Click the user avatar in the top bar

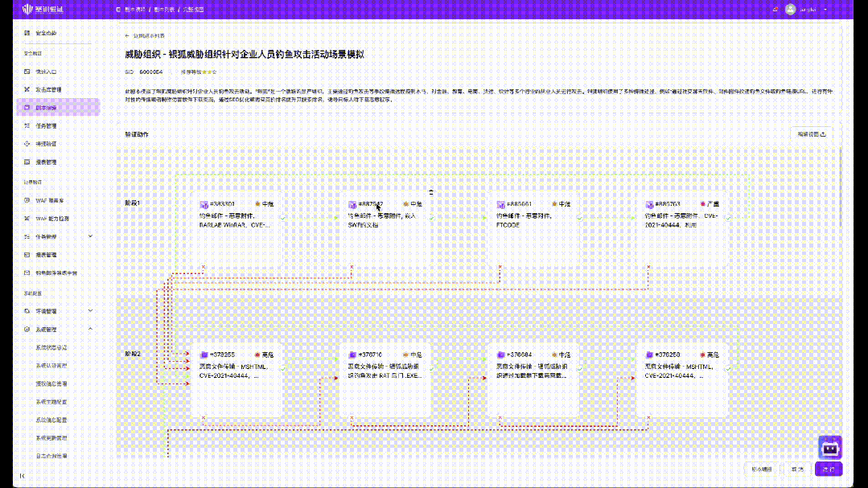pos(791,10)
